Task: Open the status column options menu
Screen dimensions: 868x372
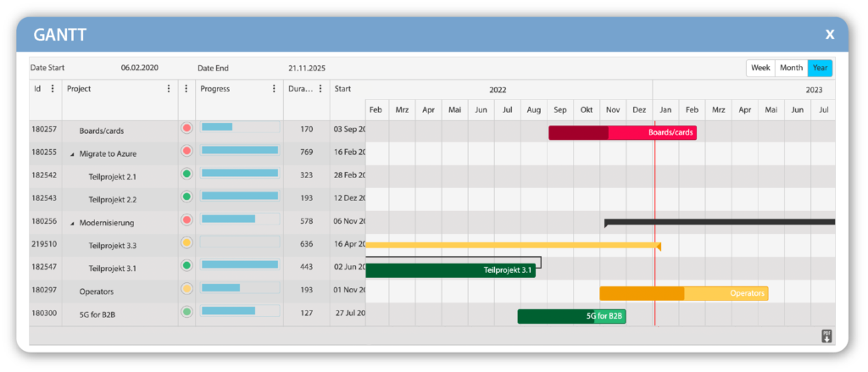Action: [186, 88]
